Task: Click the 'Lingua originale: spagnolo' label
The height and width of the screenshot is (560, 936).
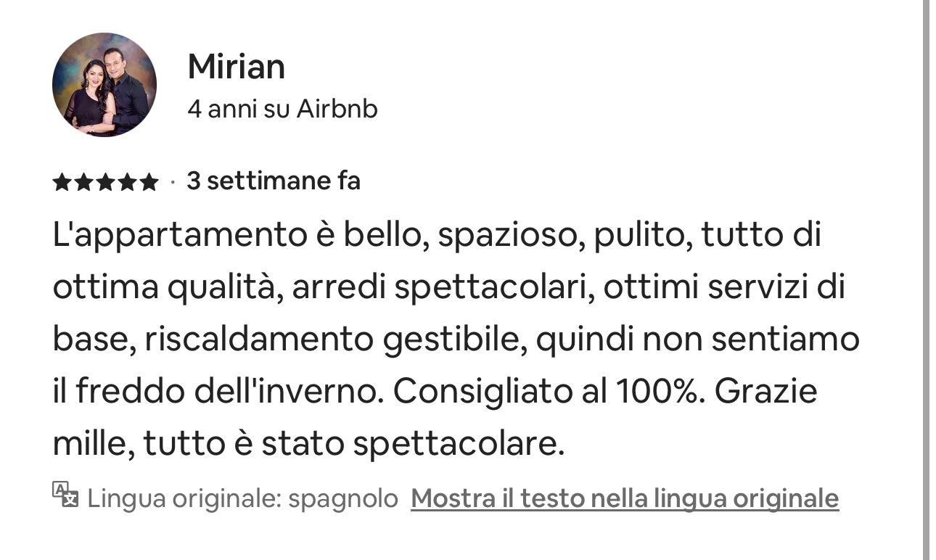Action: point(243,499)
